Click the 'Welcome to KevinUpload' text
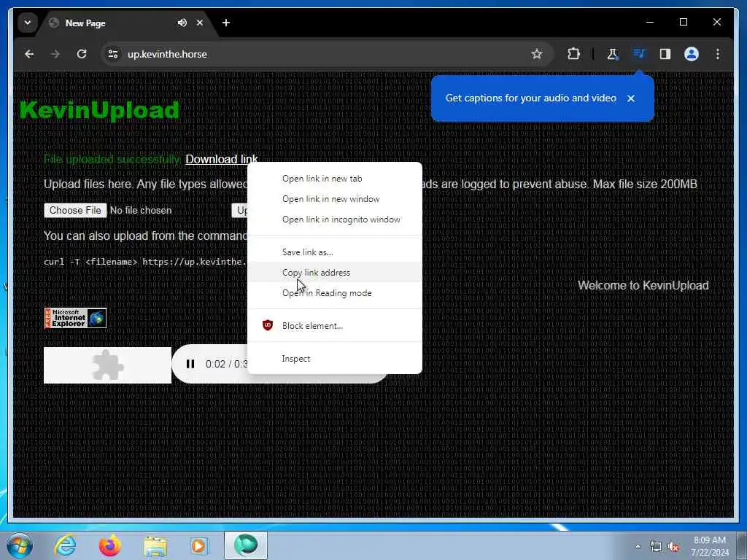 coord(643,285)
